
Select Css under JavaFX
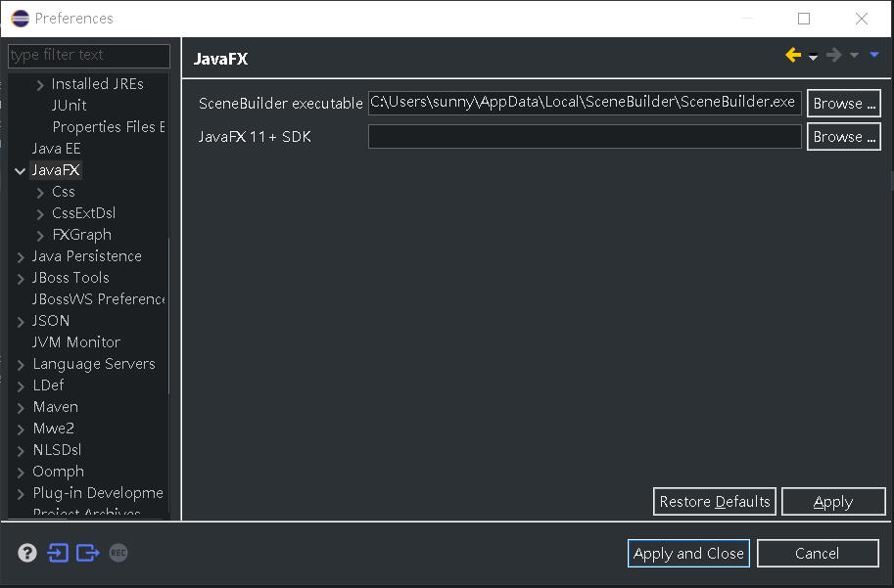pos(64,192)
